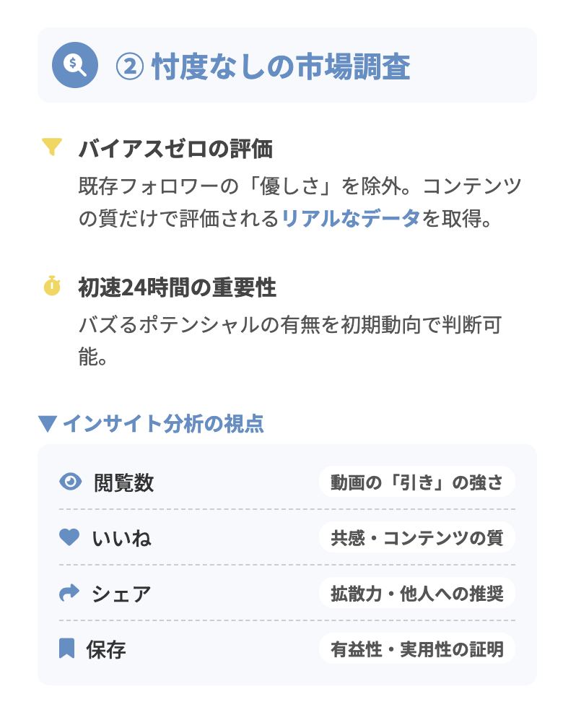Click the 保存 row label
The height and width of the screenshot is (728, 576).
click(x=106, y=649)
